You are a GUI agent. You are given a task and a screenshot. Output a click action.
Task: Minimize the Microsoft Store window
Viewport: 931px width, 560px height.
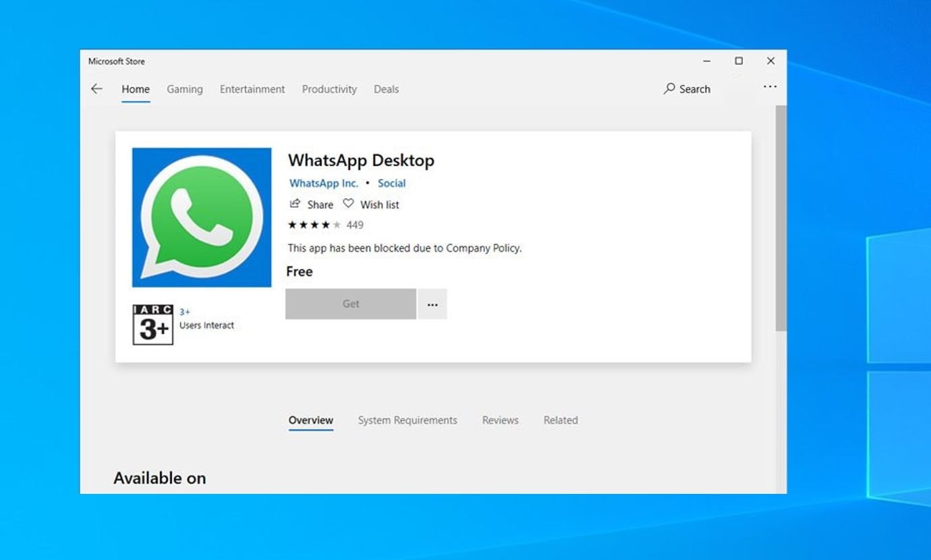click(x=707, y=61)
